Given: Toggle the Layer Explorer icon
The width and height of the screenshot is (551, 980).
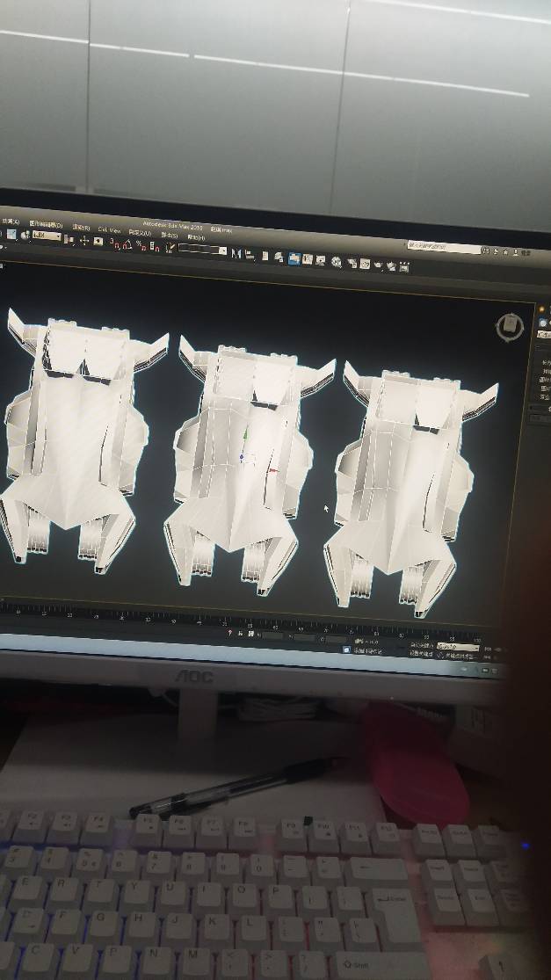Looking at the screenshot, I should (279, 257).
